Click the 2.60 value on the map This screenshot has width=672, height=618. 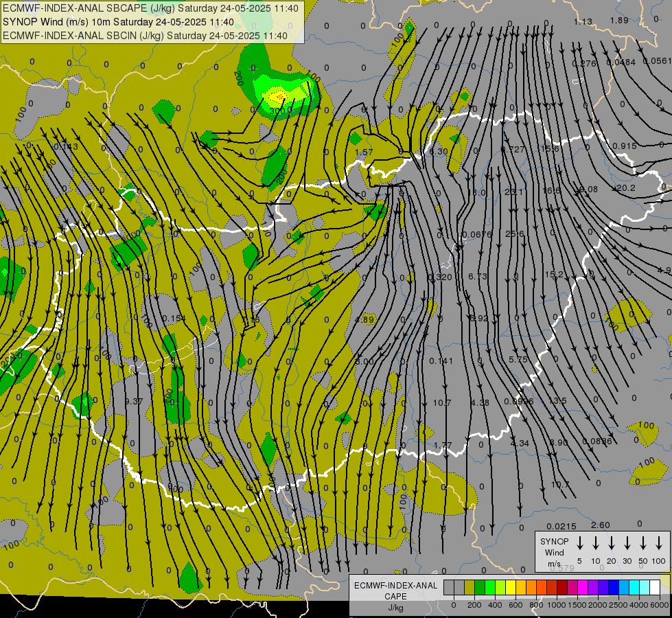[601, 525]
